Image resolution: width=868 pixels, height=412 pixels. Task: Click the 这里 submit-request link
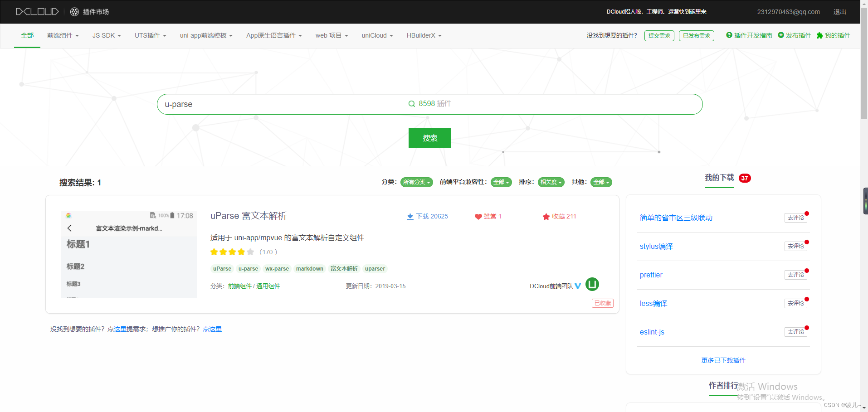[120, 329]
